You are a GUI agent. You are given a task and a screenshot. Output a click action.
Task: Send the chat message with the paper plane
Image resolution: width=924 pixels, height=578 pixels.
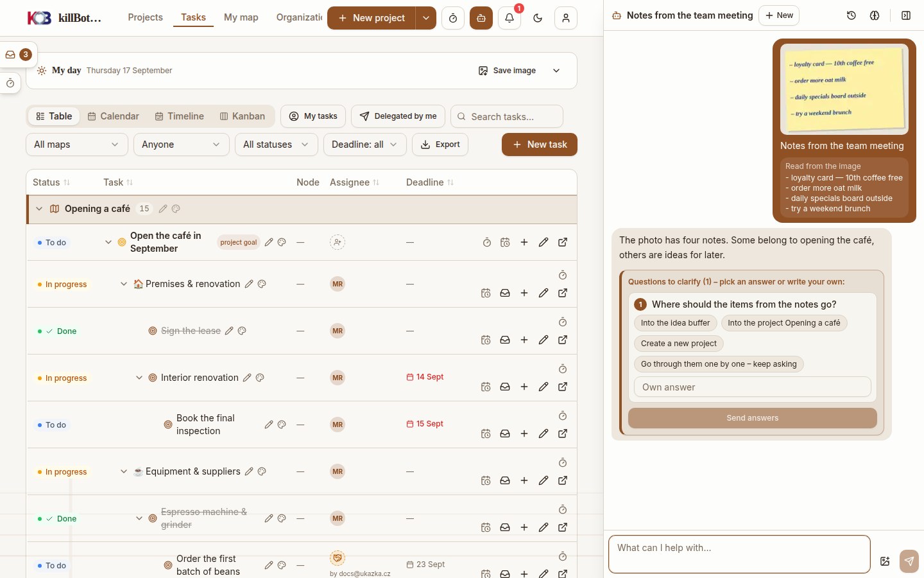(x=909, y=561)
